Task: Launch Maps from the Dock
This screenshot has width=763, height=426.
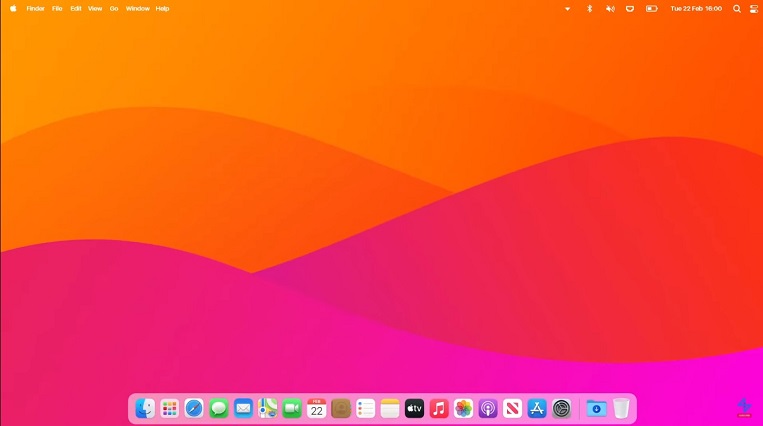Action: pos(268,408)
